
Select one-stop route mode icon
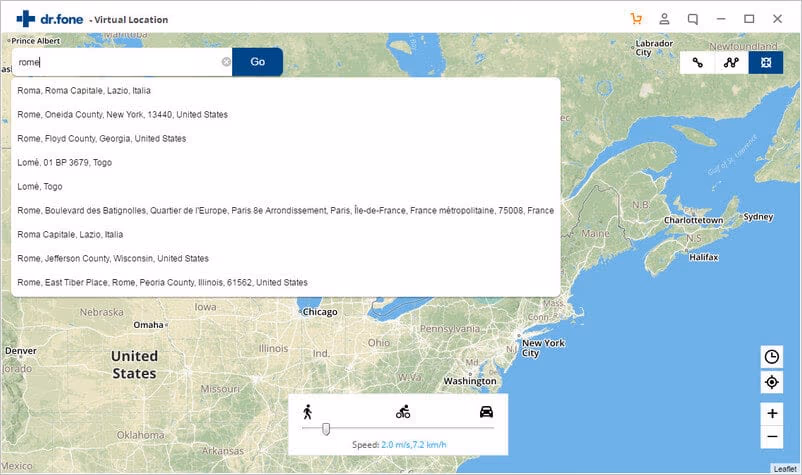tap(698, 62)
